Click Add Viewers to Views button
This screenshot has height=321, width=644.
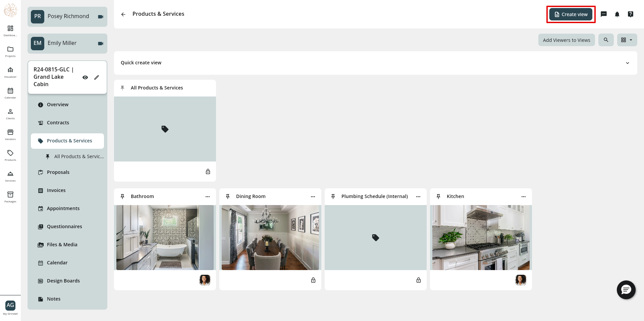[567, 40]
